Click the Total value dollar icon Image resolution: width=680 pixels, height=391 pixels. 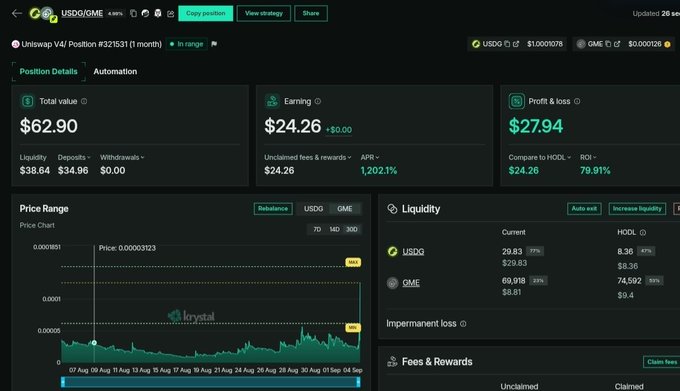click(x=28, y=101)
